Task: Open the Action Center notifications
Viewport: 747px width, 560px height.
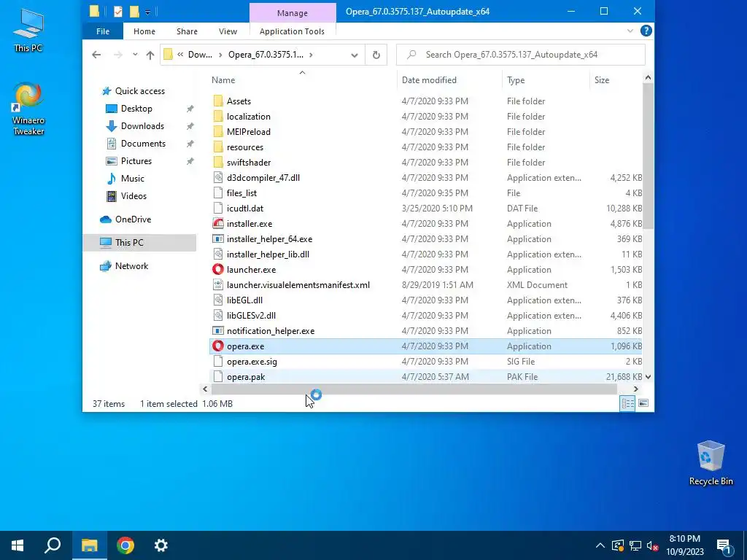Action: click(x=724, y=545)
